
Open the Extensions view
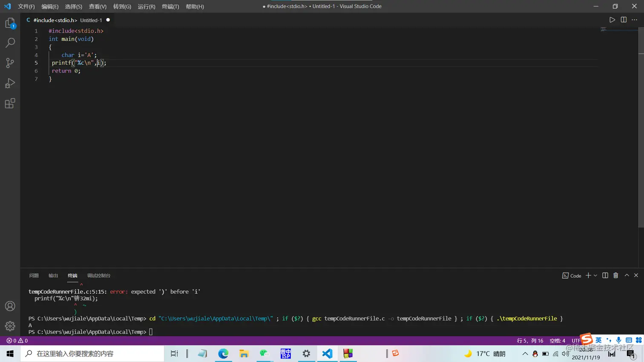(x=10, y=103)
